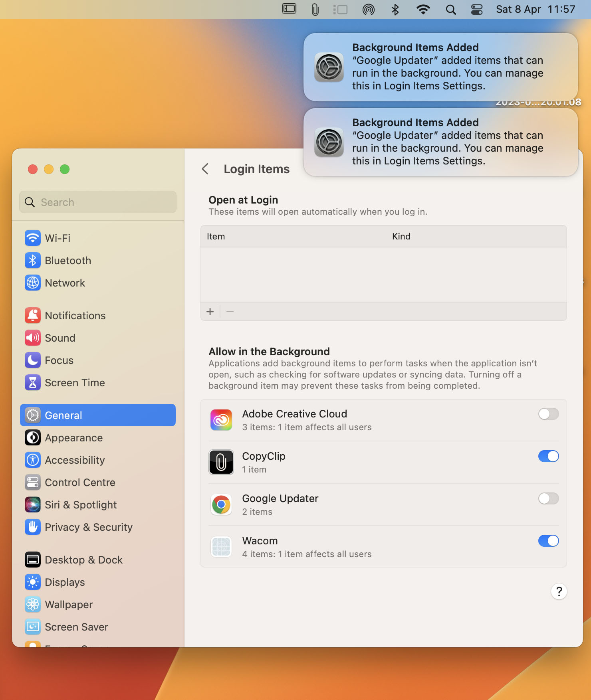Click the Search field in sidebar
Viewport: 591px width, 700px height.
(98, 202)
